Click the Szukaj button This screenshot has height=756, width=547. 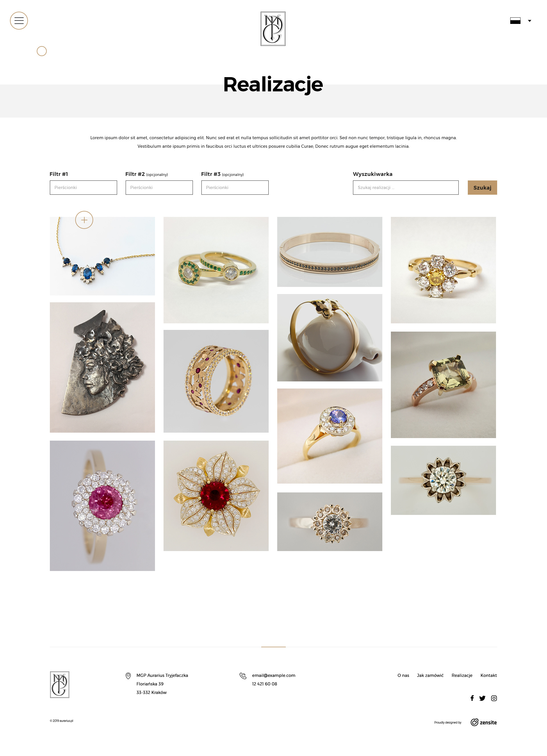point(482,187)
